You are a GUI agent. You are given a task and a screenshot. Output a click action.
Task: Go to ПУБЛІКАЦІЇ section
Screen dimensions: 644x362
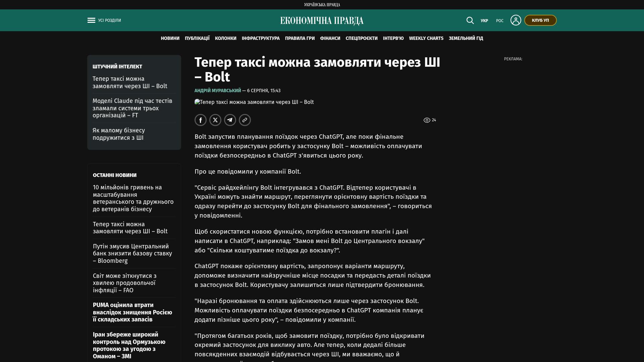click(x=197, y=39)
